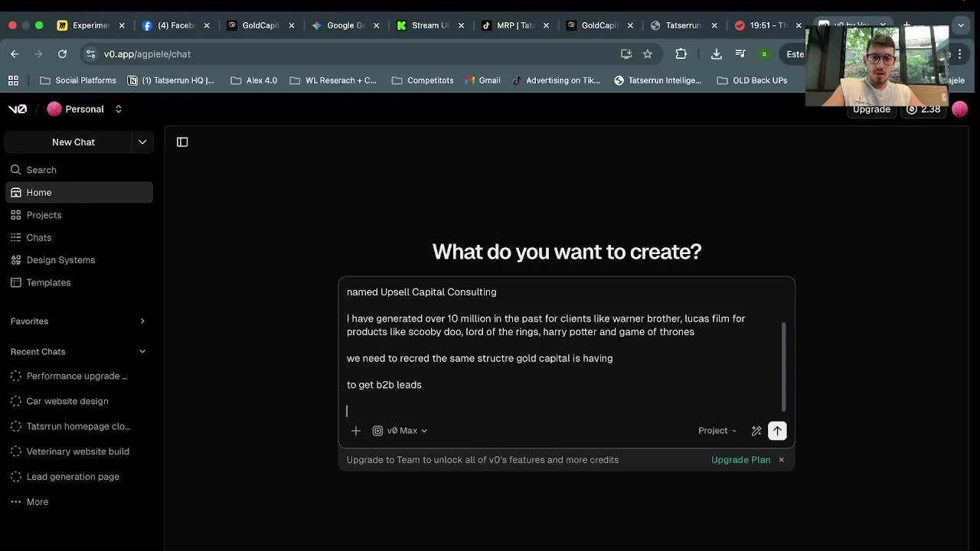980x551 pixels.
Task: Click site information icon in address bar
Action: [90, 54]
